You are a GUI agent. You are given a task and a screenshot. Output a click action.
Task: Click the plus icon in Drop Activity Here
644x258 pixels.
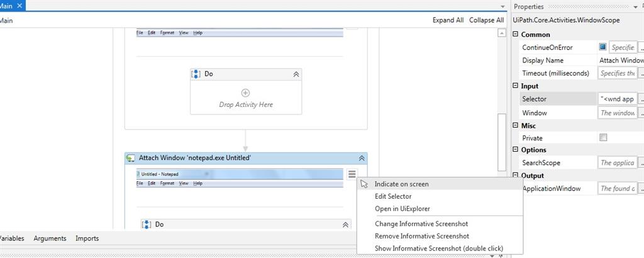246,93
